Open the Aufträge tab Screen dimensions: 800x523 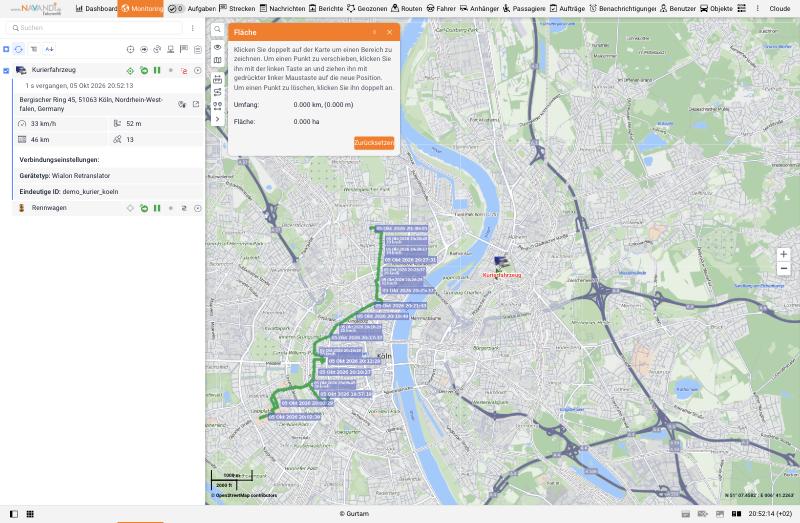tap(567, 9)
